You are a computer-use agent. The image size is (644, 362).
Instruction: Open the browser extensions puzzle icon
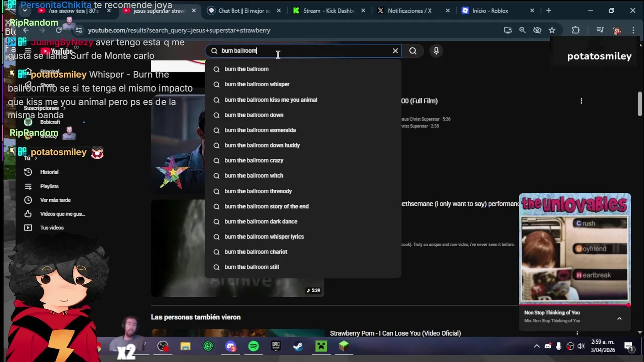pyautogui.click(x=576, y=30)
